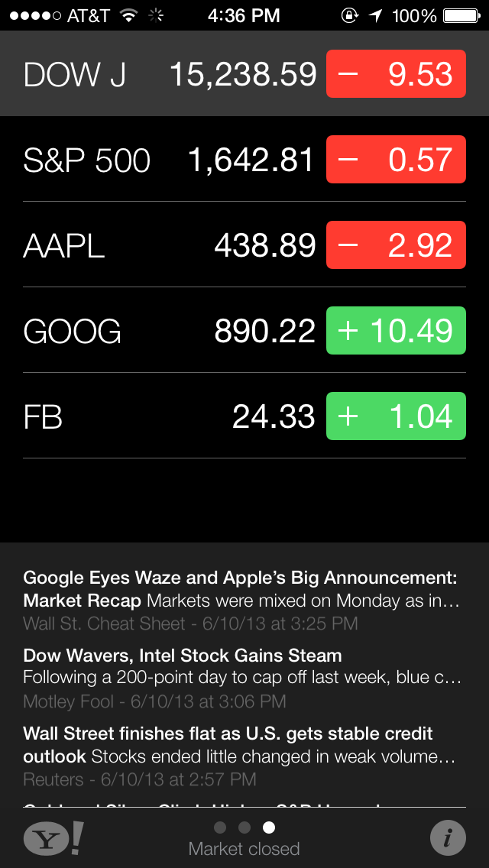Read Wall Street finishes flat Reuters article
Screen dimensions: 489x868
pyautogui.click(x=241, y=756)
